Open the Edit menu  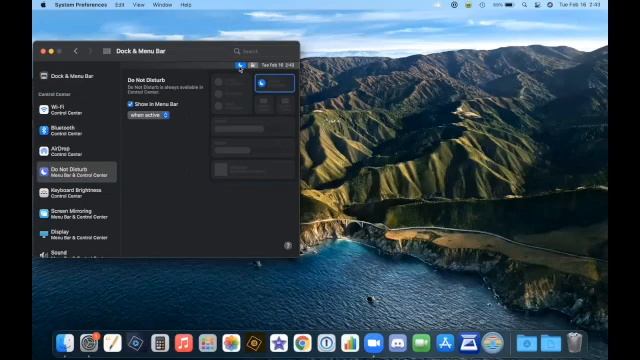pos(120,5)
